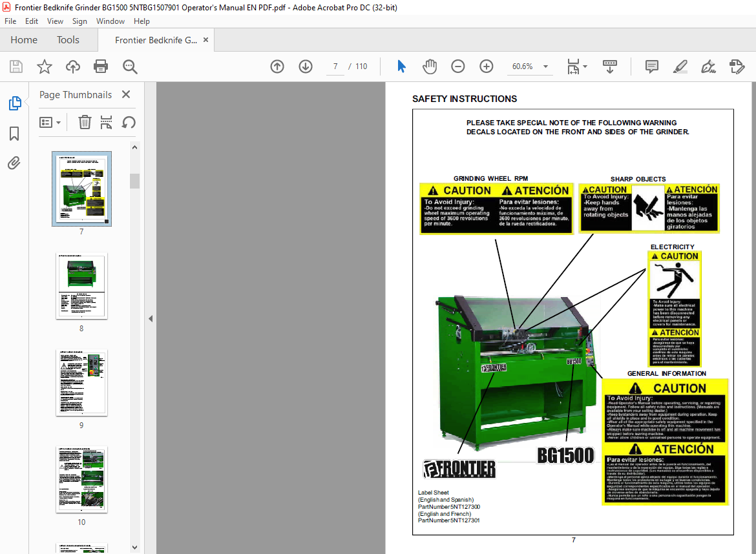Go to previous page arrow
Screen dimensions: 756x554
click(277, 67)
